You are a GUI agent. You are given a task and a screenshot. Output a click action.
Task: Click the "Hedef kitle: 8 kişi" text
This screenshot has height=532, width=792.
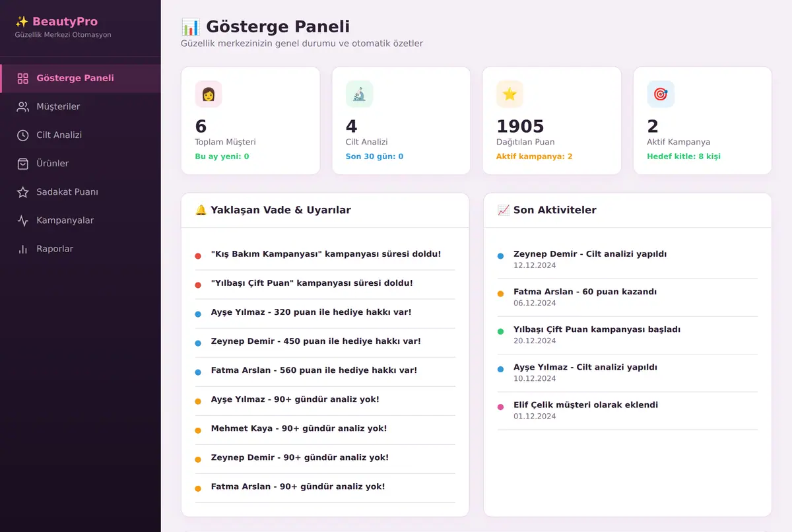tap(683, 156)
